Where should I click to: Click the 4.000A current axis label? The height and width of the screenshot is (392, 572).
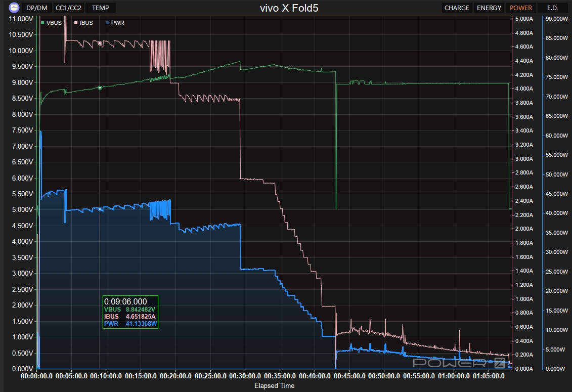(524, 89)
